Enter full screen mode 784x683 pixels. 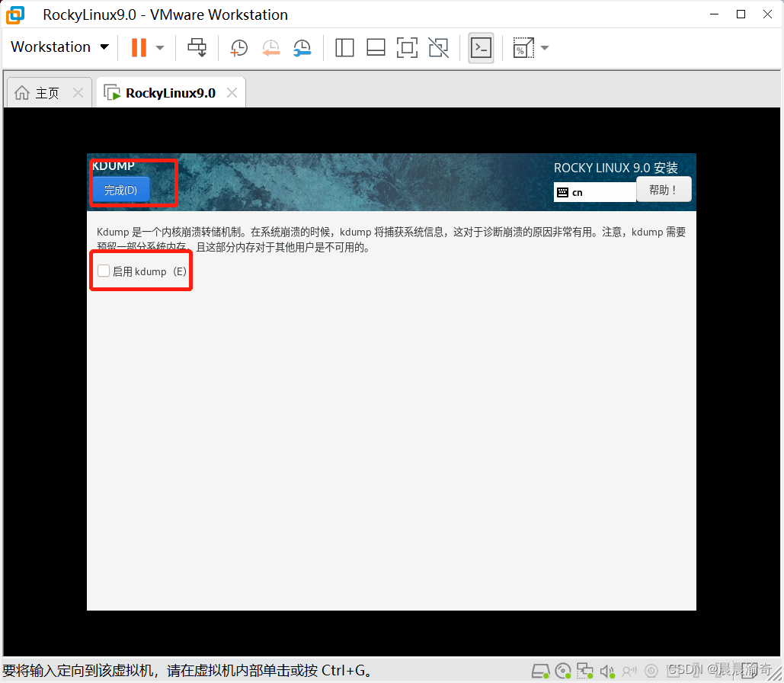(407, 48)
